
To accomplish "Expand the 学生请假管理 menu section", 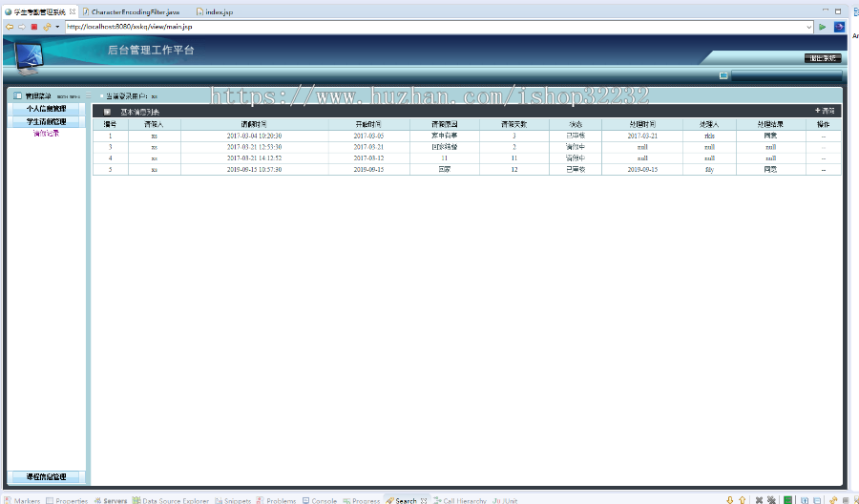I will point(47,121).
